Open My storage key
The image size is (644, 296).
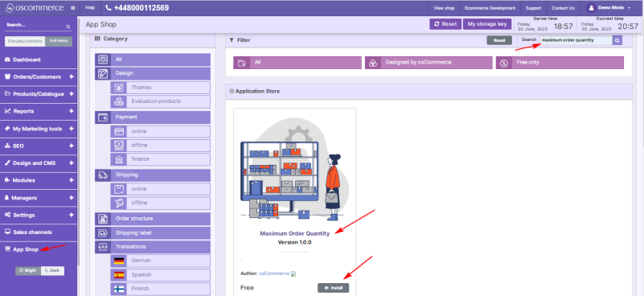487,24
